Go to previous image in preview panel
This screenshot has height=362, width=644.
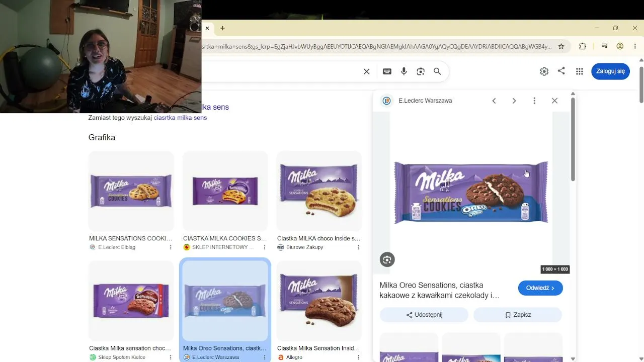494,101
